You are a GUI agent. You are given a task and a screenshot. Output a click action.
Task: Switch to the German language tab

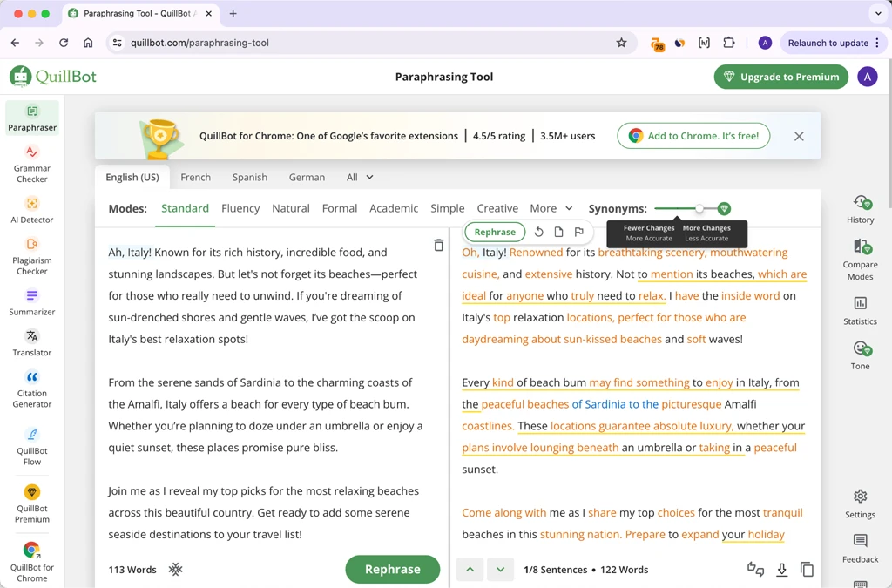tap(307, 178)
